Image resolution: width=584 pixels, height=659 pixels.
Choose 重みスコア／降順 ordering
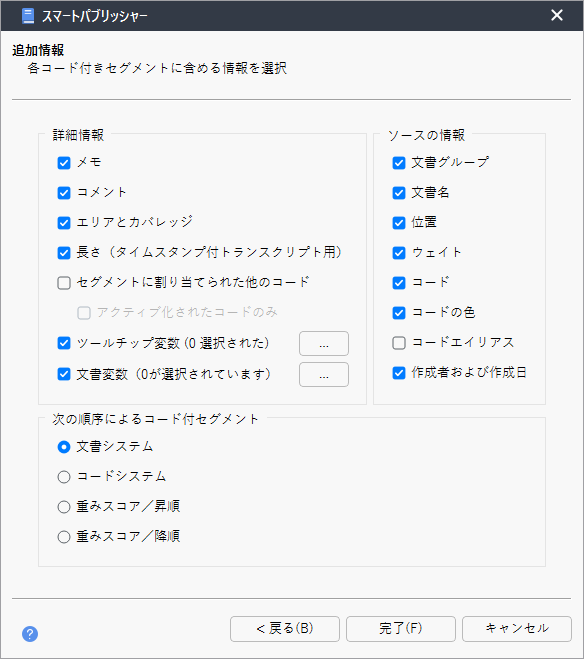[x=64, y=537]
